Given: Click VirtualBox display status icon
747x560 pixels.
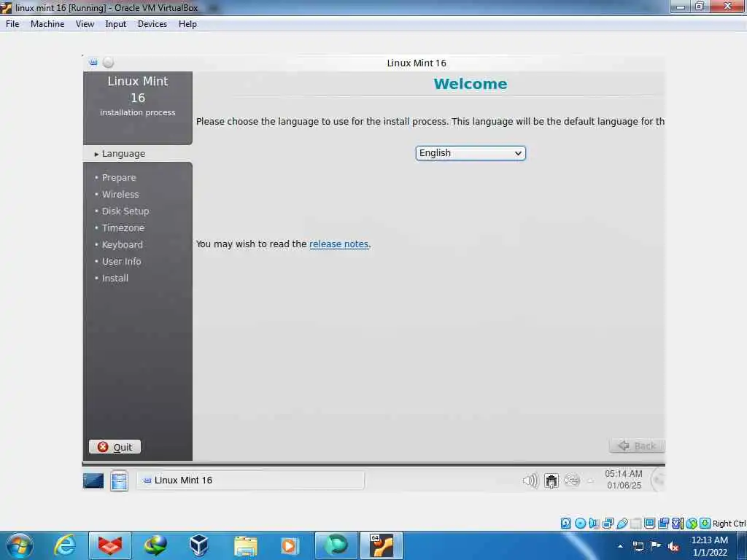Looking at the screenshot, I should (649, 524).
